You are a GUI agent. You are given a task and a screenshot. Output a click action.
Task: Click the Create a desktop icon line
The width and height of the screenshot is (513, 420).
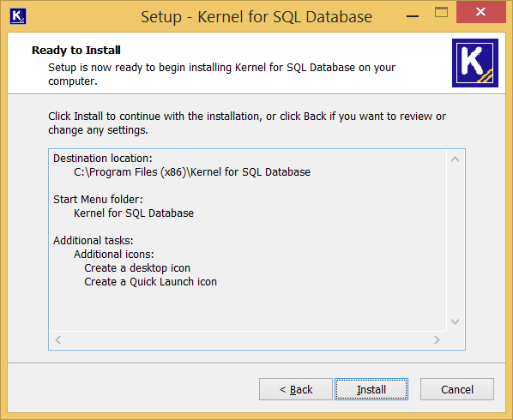[137, 268]
